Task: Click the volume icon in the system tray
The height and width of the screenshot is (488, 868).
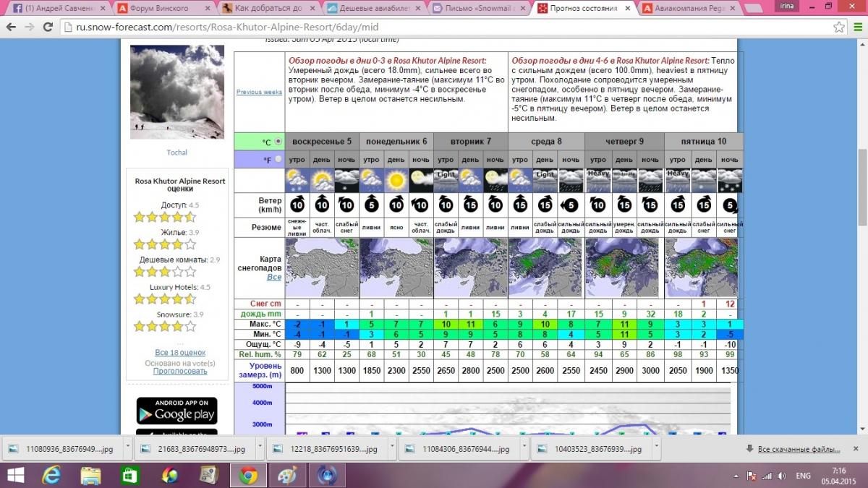Action: tap(780, 476)
